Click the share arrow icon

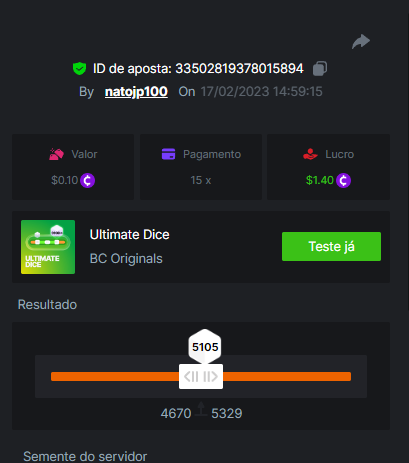point(361,42)
